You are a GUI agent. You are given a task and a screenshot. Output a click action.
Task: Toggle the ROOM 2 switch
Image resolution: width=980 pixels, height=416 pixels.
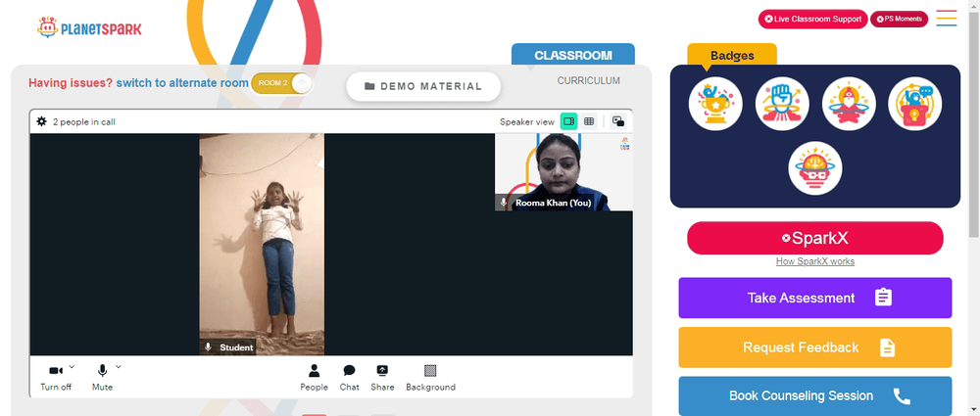(x=282, y=83)
